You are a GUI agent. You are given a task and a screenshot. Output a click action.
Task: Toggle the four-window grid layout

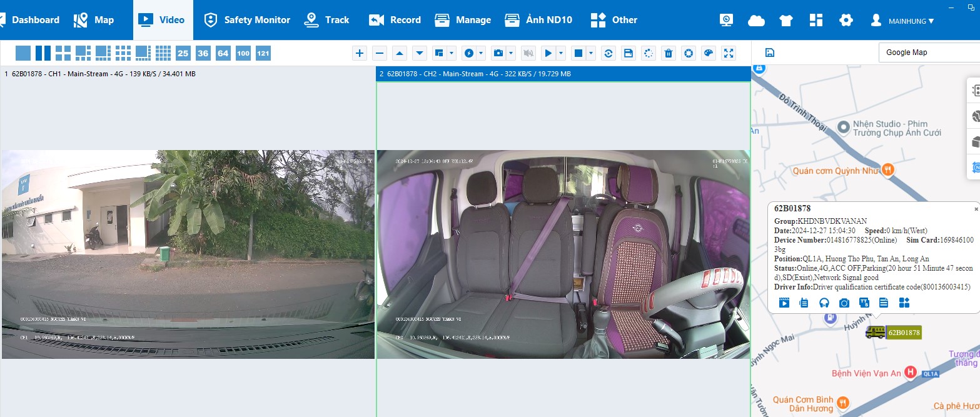coord(63,53)
